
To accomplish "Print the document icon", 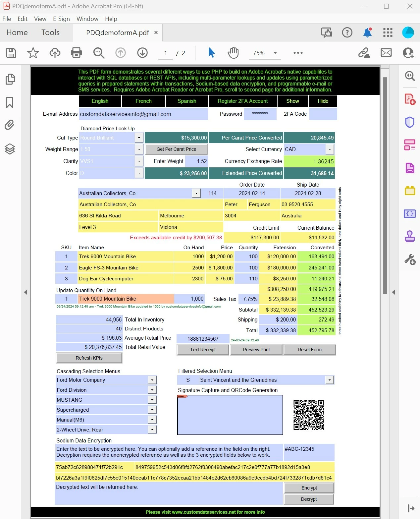I will (77, 53).
